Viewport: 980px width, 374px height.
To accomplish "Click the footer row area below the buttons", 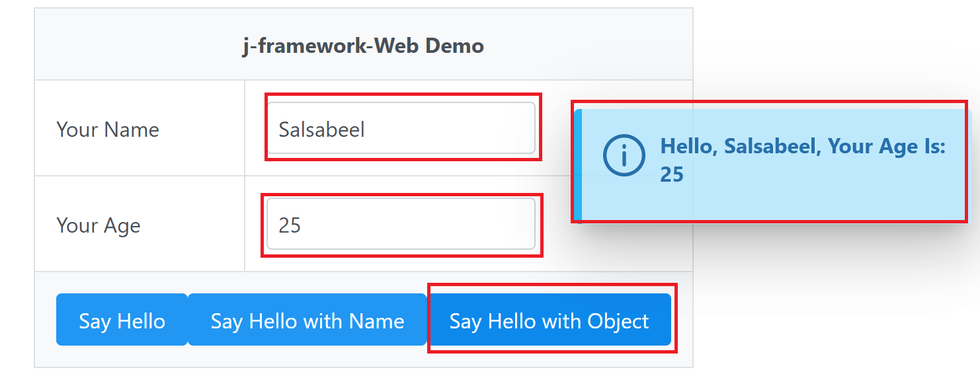I will (x=363, y=356).
